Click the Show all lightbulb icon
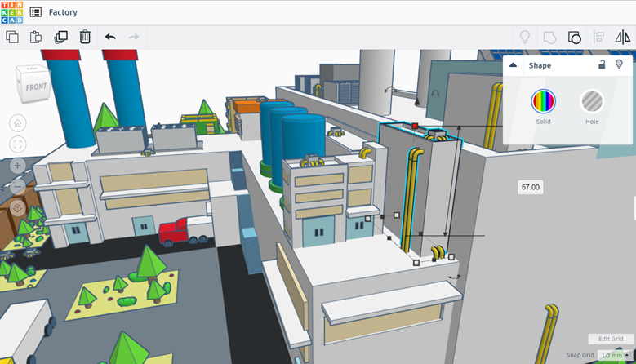The width and height of the screenshot is (636, 364). tap(525, 37)
